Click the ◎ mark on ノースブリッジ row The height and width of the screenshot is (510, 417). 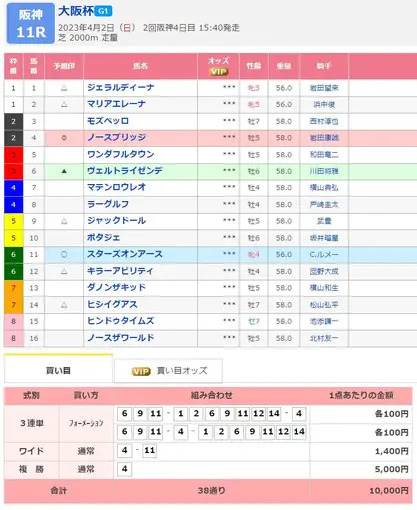click(x=64, y=138)
